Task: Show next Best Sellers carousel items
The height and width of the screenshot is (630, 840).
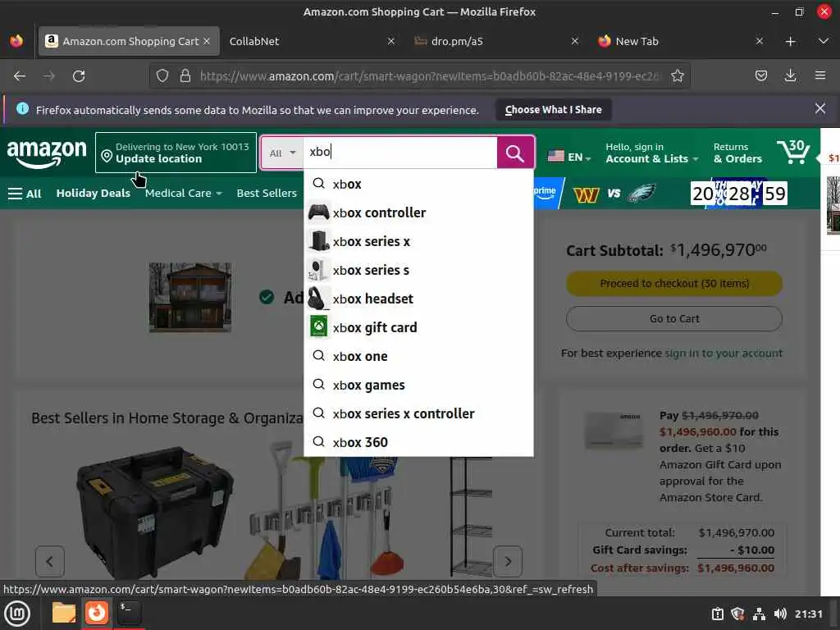Action: tap(507, 561)
